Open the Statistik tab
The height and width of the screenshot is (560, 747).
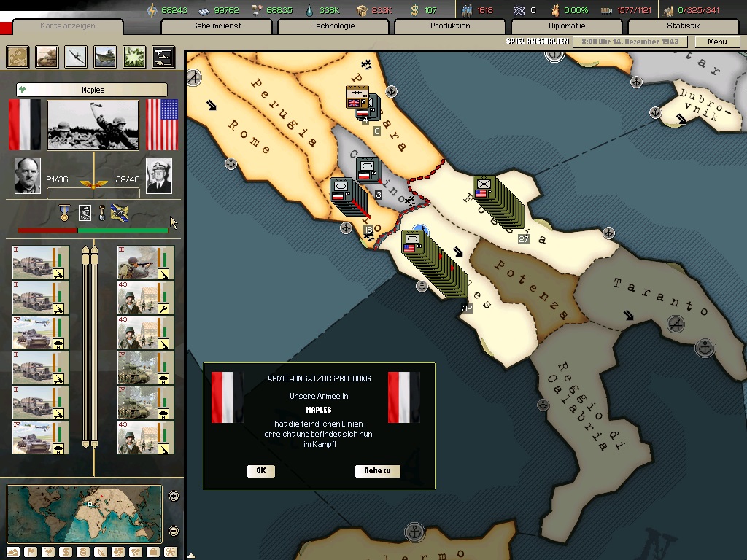(x=684, y=26)
